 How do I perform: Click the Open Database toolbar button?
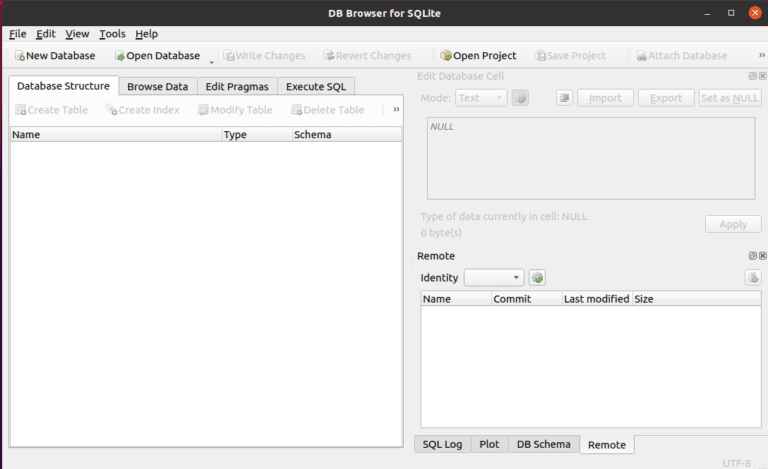point(158,56)
